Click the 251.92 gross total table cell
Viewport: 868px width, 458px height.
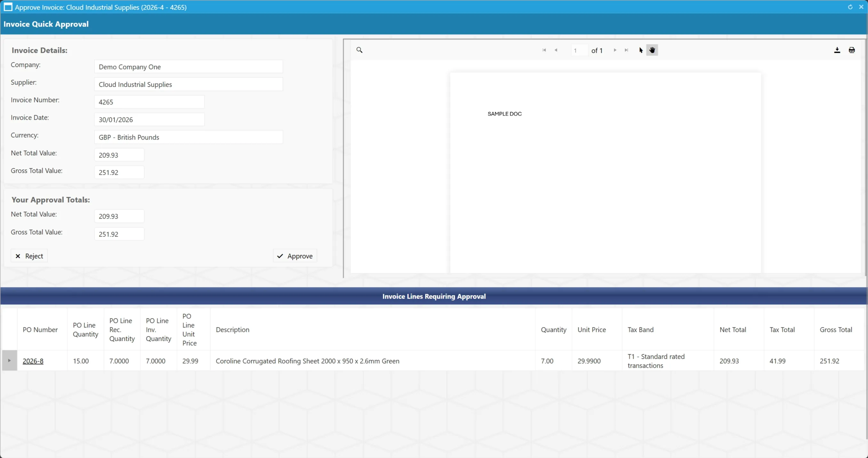(839, 361)
